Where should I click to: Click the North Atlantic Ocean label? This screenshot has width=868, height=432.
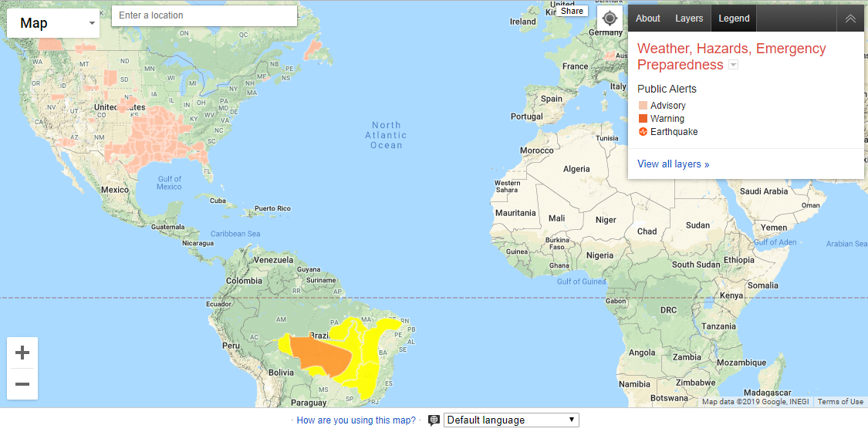[387, 135]
